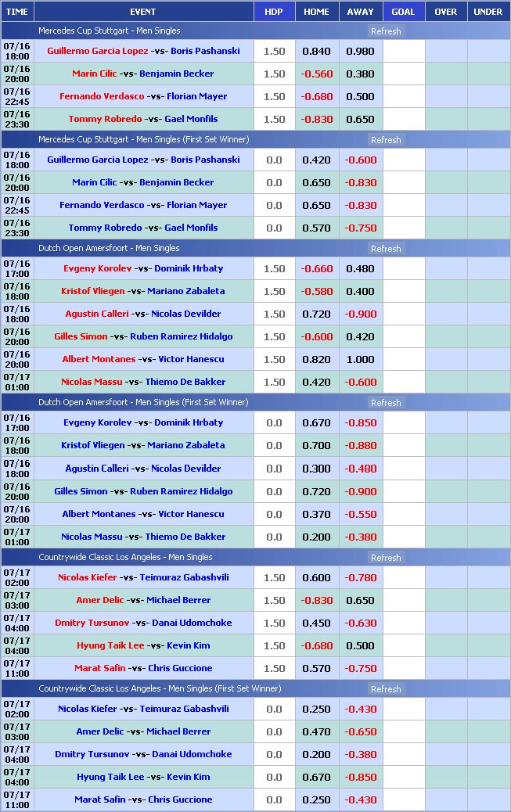
Task: Pick away odds -0.880 for Vliegen vs Zabaleta
Action: coord(360,445)
